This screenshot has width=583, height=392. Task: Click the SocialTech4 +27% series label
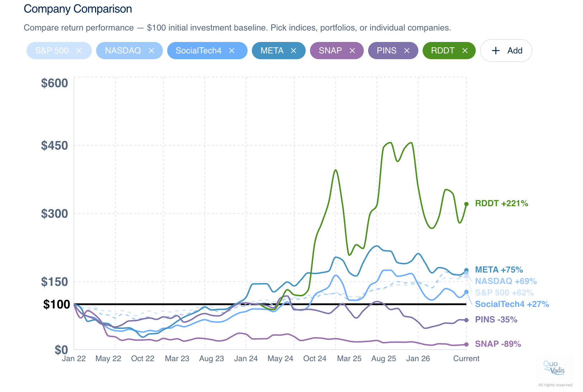[x=512, y=304]
